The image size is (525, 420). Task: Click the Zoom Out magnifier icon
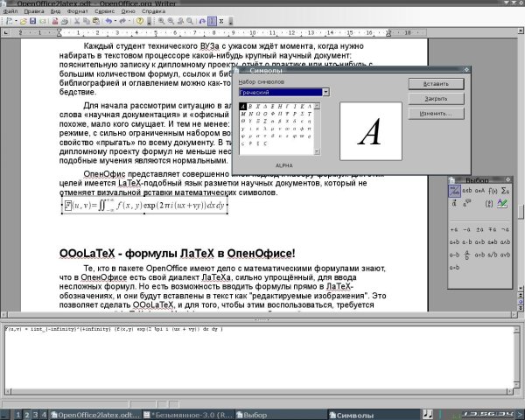171,21
